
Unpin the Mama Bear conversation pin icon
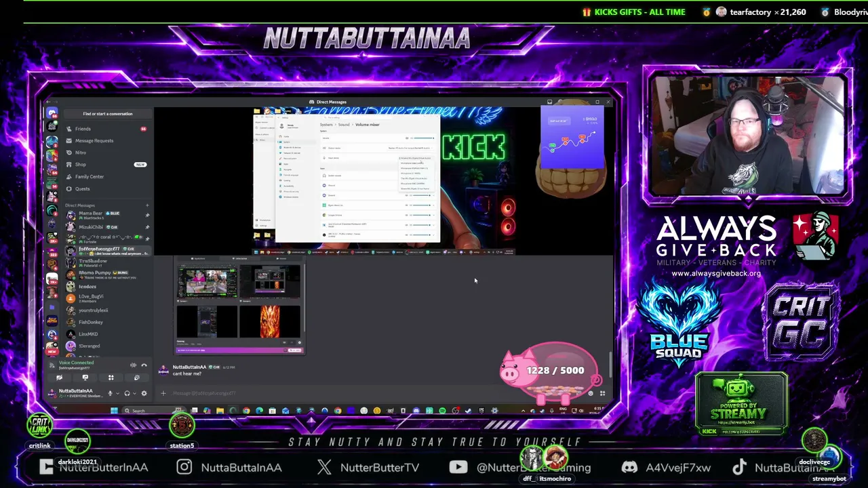point(147,215)
